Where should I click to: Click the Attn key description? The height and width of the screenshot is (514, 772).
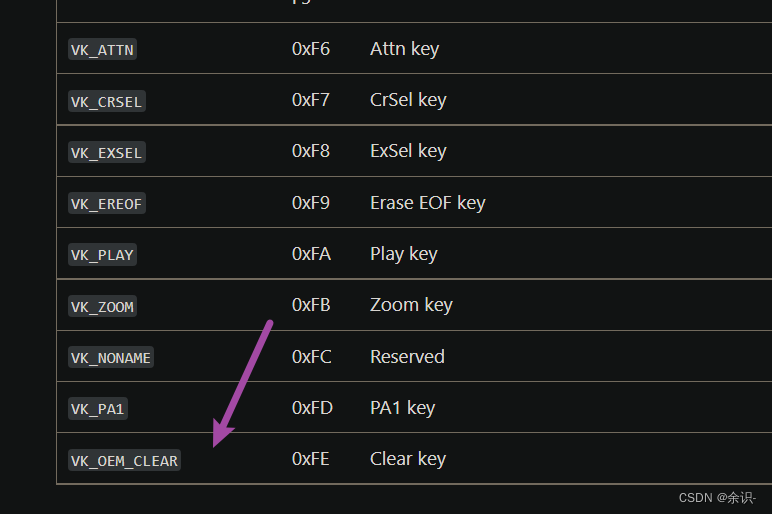(405, 49)
